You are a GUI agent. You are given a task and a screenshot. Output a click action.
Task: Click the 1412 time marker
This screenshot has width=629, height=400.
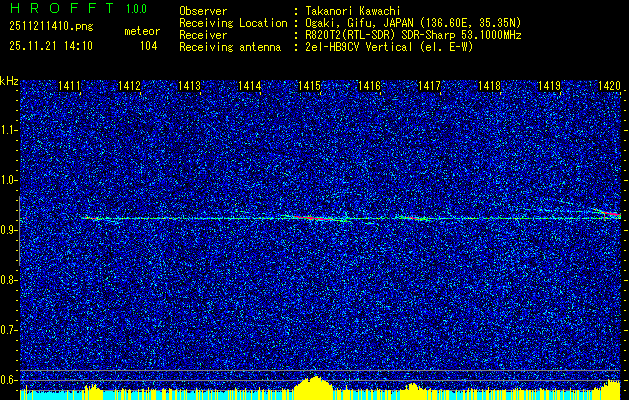(129, 85)
